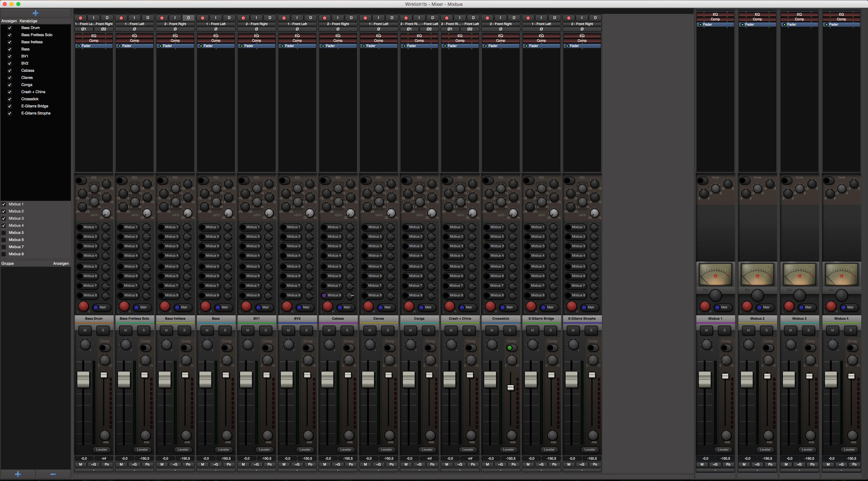868x481 pixels.
Task: Click the red pan knob on the Bass channel
Action: 205,306
